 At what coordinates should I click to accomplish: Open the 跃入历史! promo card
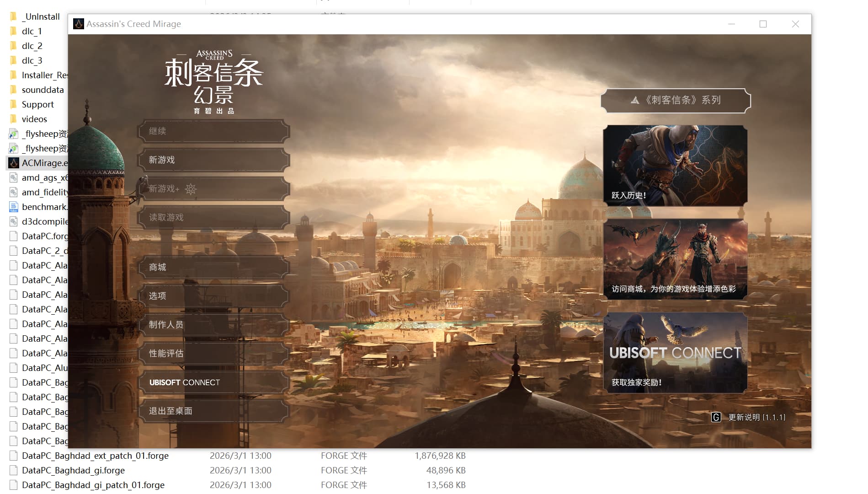(x=675, y=166)
